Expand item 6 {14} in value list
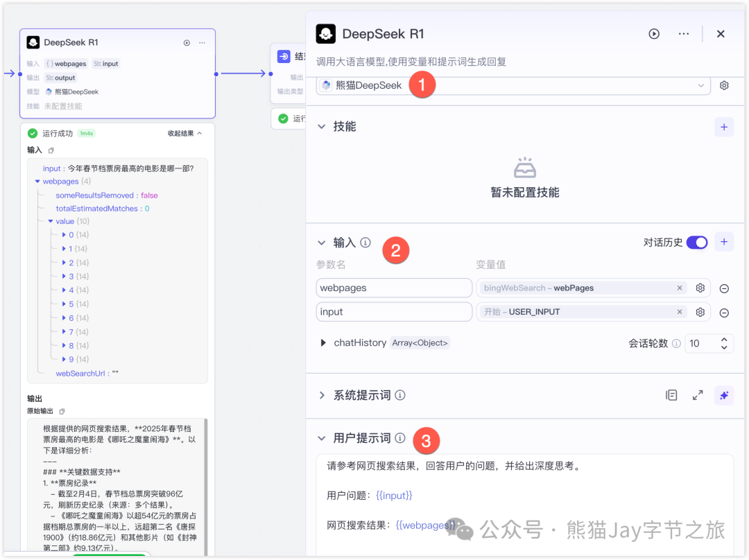 click(x=64, y=318)
